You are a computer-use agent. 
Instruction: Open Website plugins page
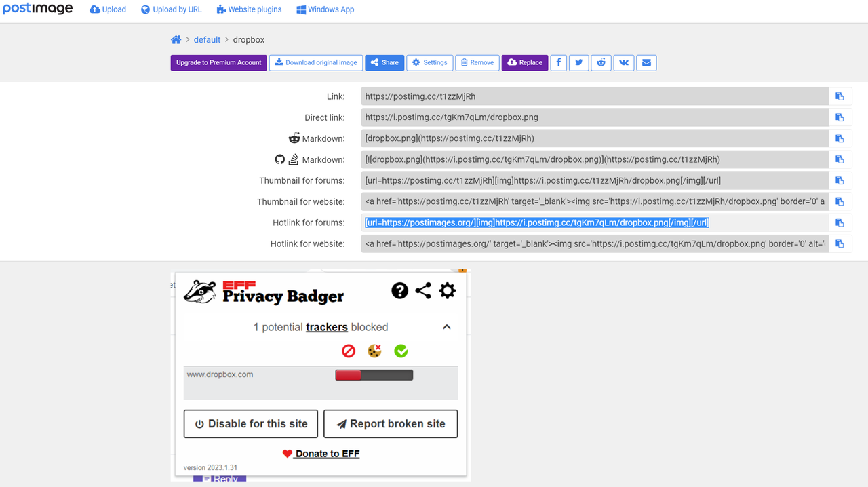point(249,9)
